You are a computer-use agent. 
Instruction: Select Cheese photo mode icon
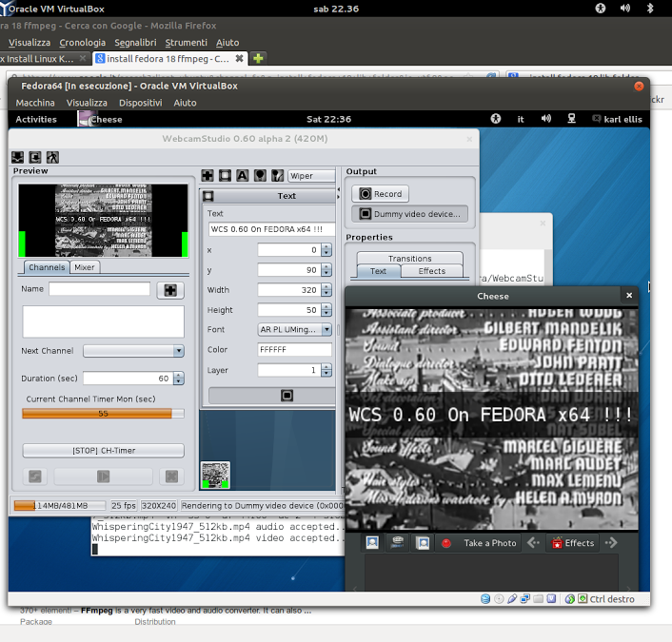coord(372,543)
